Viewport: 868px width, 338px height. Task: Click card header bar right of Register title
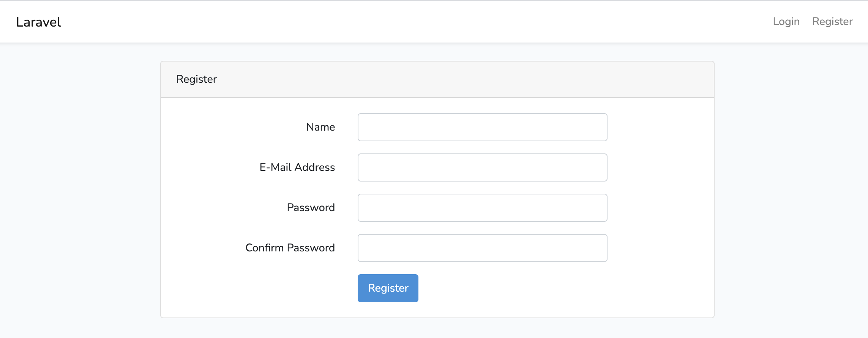[x=456, y=79]
